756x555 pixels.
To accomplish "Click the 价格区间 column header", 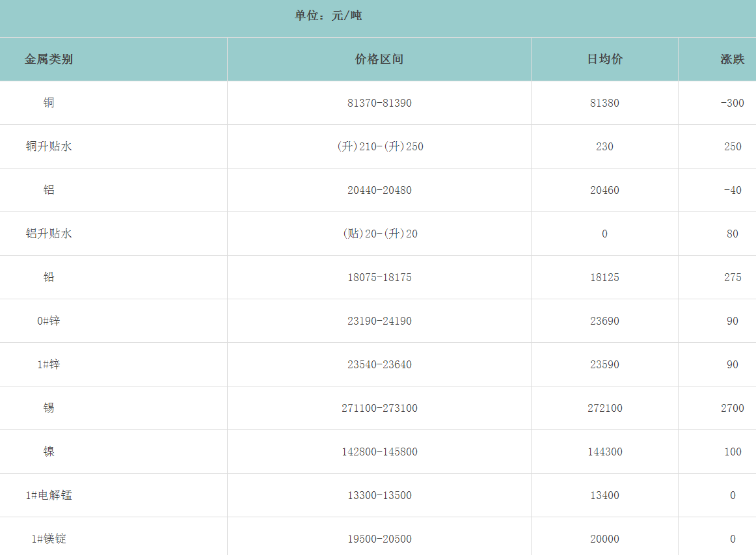I will click(x=379, y=59).
